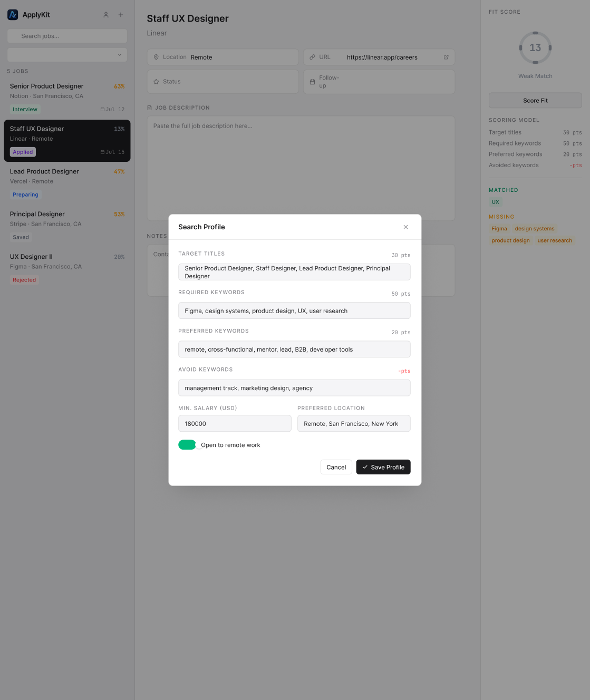Open the user profile icon in sidebar
Viewport: 590px width, 700px height.
106,15
